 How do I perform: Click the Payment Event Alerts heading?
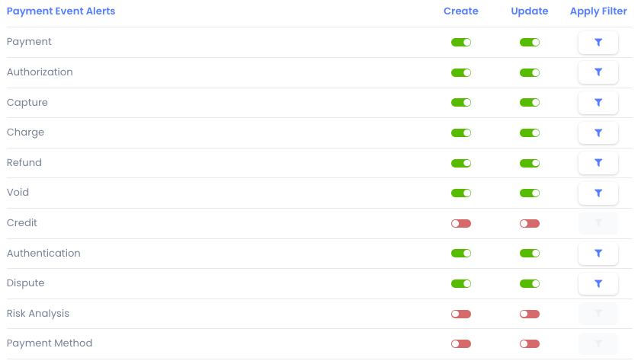[61, 11]
